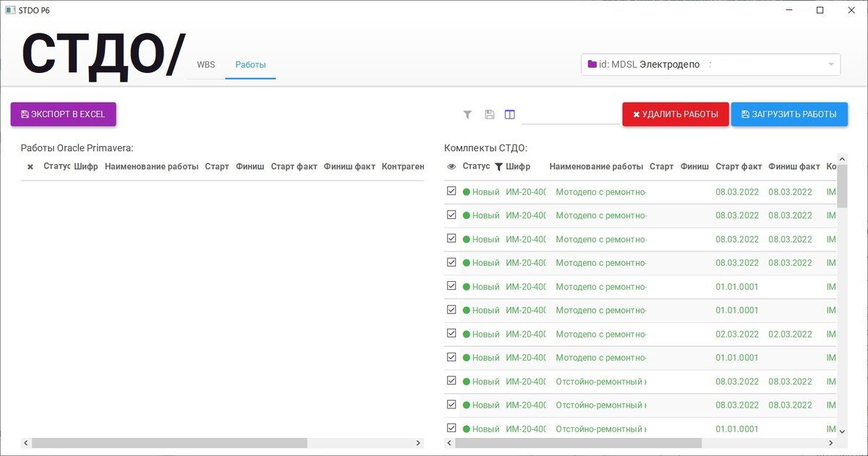Image resolution: width=868 pixels, height=456 pixels.
Task: Click the Статус header in the Комплекты СТДО table
Action: click(x=476, y=166)
